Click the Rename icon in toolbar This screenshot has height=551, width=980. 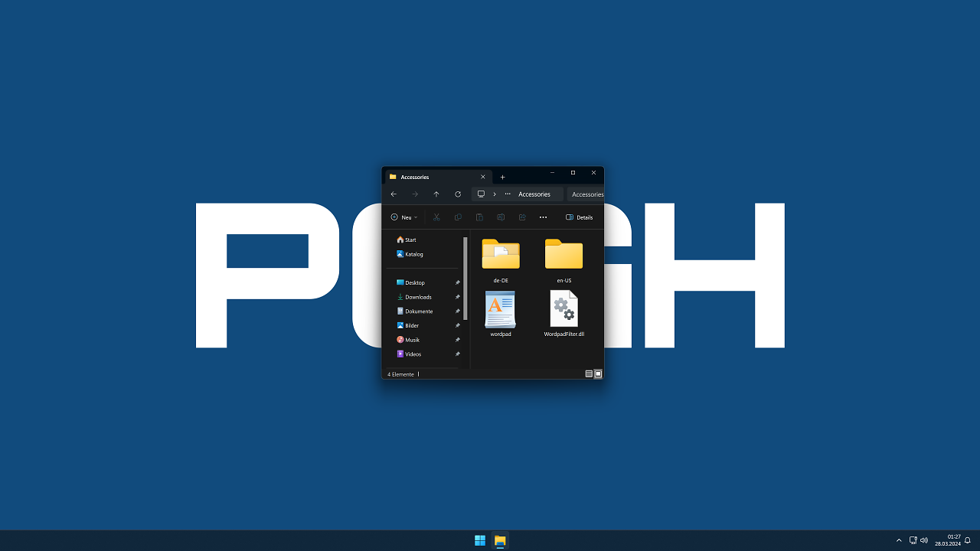501,217
